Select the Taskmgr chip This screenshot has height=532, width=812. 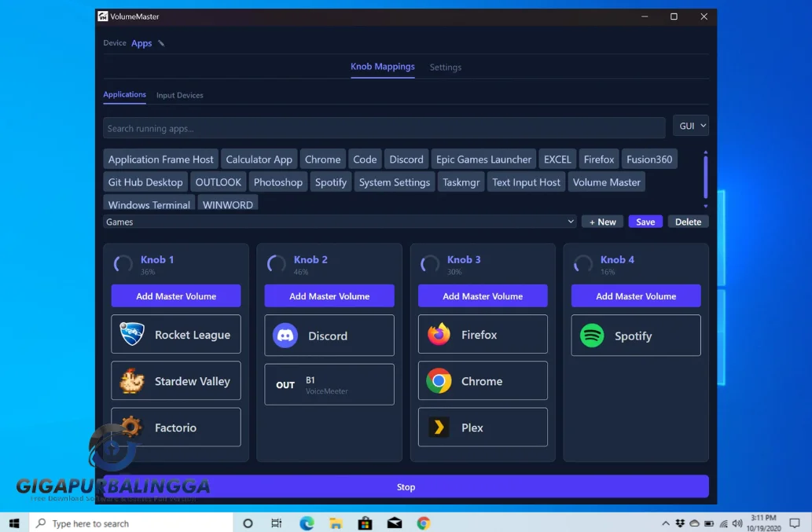click(x=461, y=182)
